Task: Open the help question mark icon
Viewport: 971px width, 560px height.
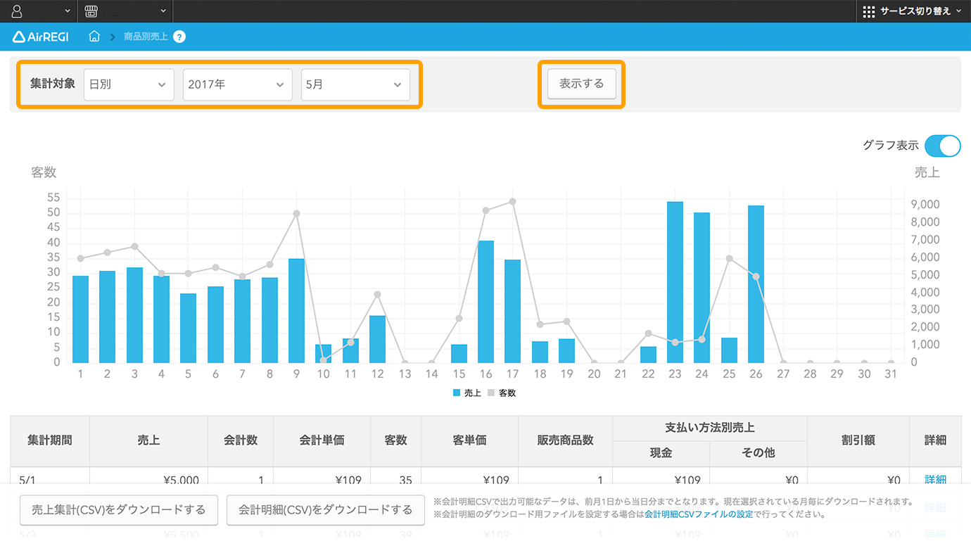Action: coord(179,37)
